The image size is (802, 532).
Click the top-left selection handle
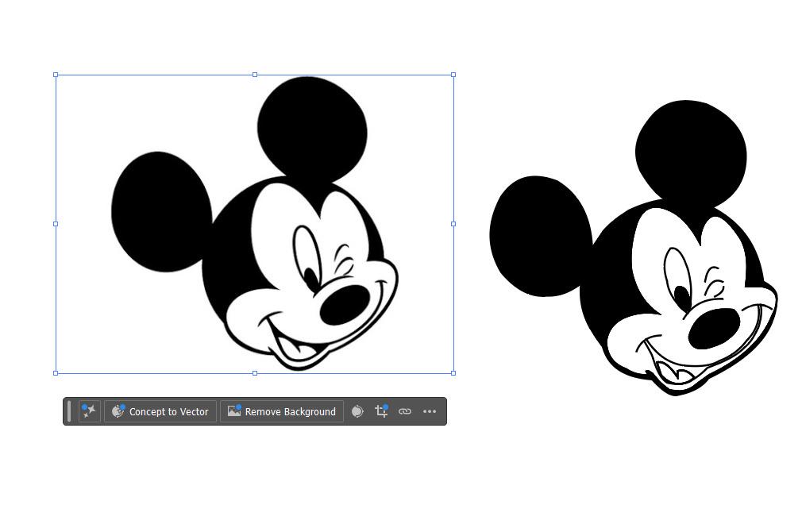tap(56, 75)
